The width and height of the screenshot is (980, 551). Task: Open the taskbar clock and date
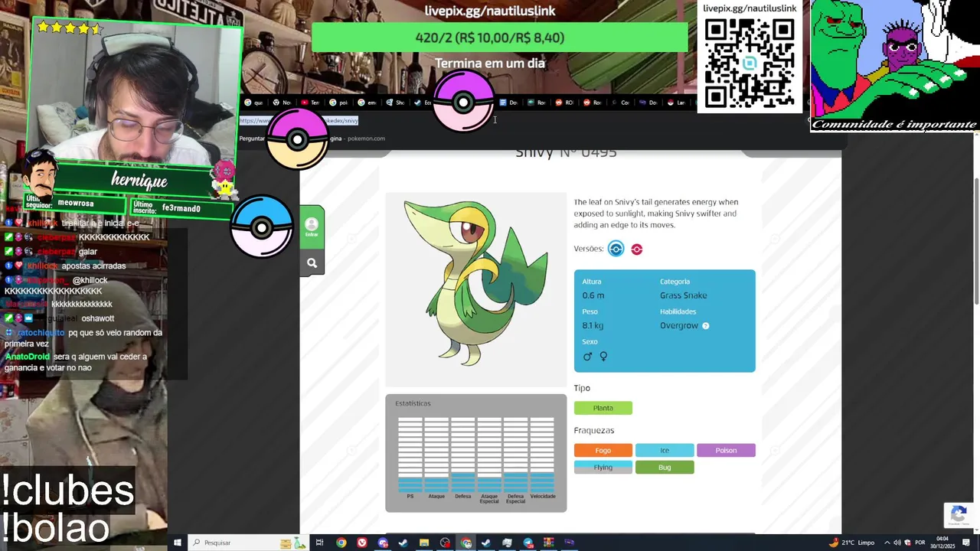pos(942,543)
